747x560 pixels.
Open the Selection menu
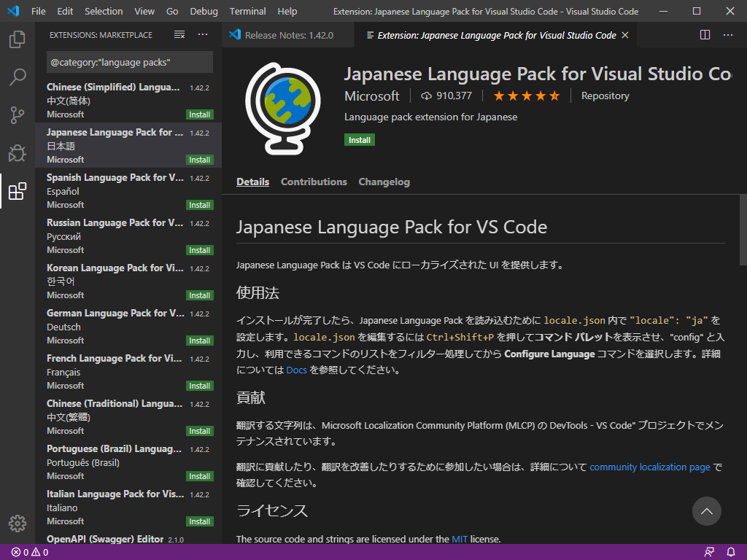[104, 11]
